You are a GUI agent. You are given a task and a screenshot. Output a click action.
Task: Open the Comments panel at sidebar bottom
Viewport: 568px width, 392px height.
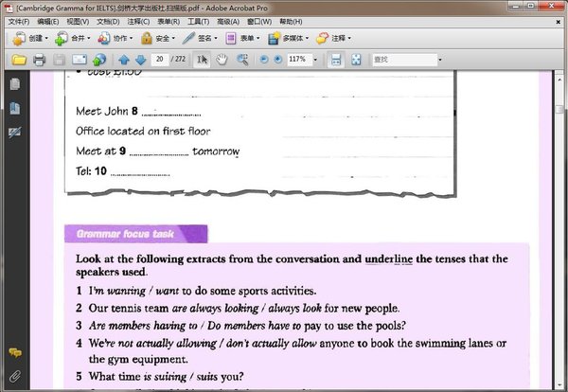click(15, 352)
